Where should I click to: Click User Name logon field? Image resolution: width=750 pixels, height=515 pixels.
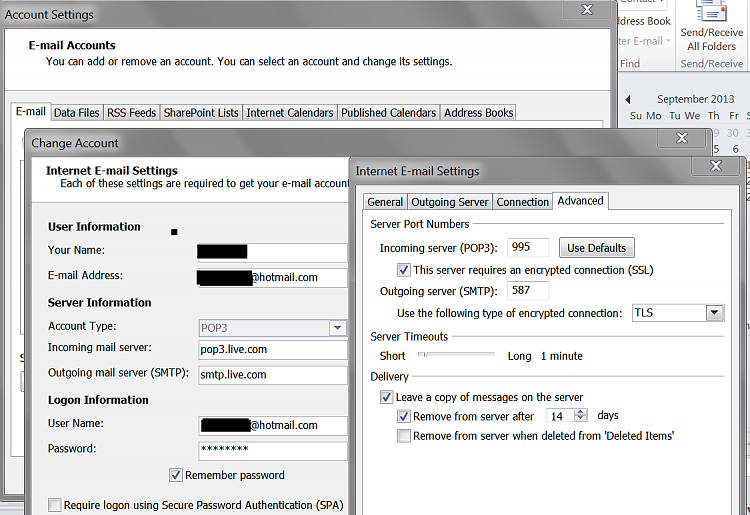(273, 426)
